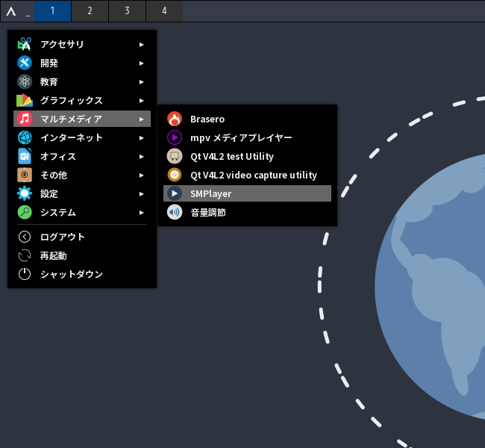Launch Qt V4L2 test Utility entry
This screenshot has width=485, height=448.
point(247,156)
